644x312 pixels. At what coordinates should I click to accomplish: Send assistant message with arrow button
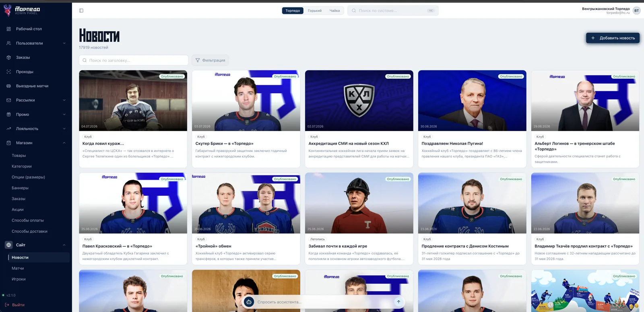[398, 302]
